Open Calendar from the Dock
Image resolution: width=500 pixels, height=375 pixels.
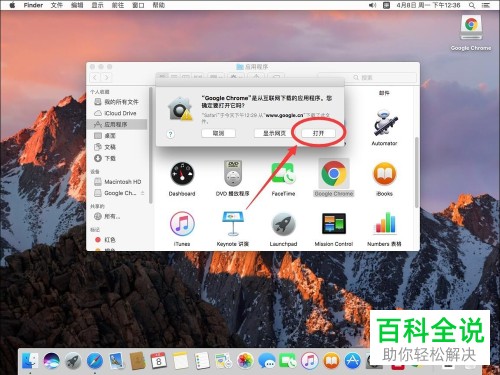[159, 361]
